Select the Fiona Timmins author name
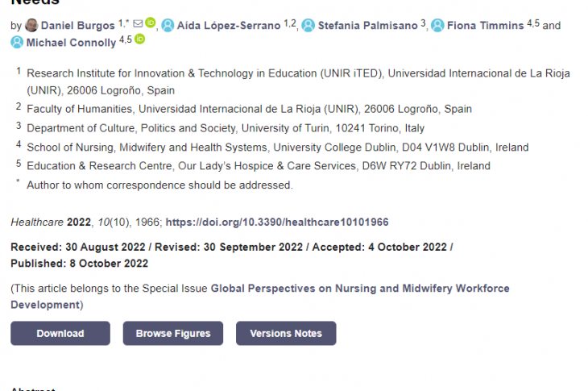Screen dimensions: 588x391 (485, 26)
